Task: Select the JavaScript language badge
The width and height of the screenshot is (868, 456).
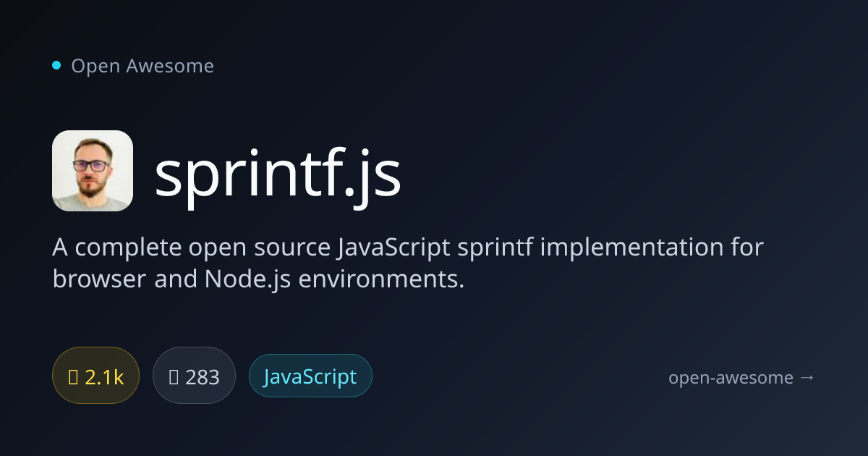Action: click(x=310, y=376)
